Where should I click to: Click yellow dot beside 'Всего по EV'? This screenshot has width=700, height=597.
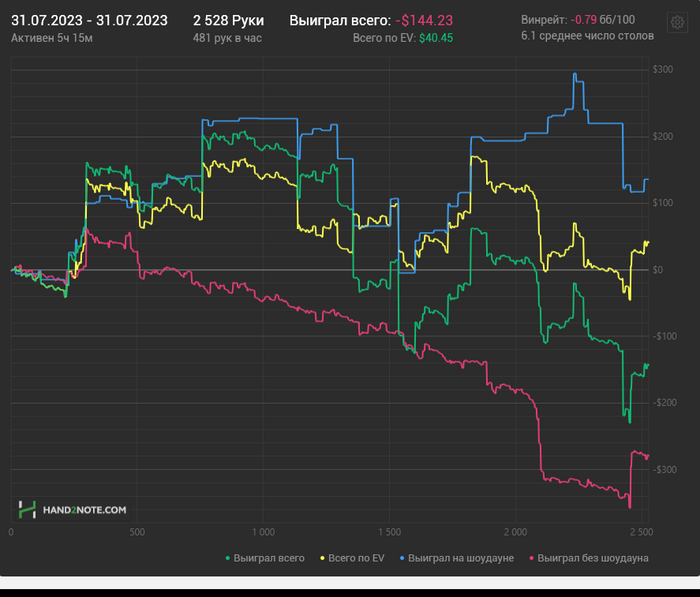(x=322, y=559)
